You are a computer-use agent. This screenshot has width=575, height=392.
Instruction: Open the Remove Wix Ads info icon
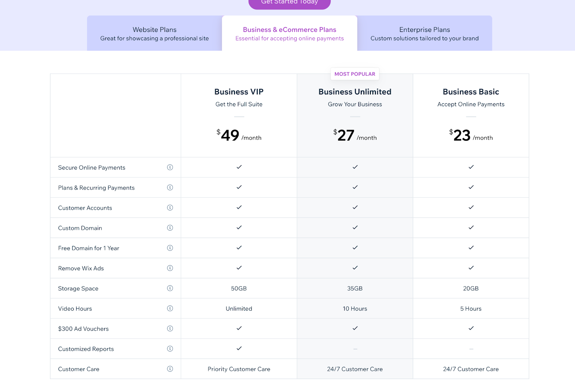(170, 268)
